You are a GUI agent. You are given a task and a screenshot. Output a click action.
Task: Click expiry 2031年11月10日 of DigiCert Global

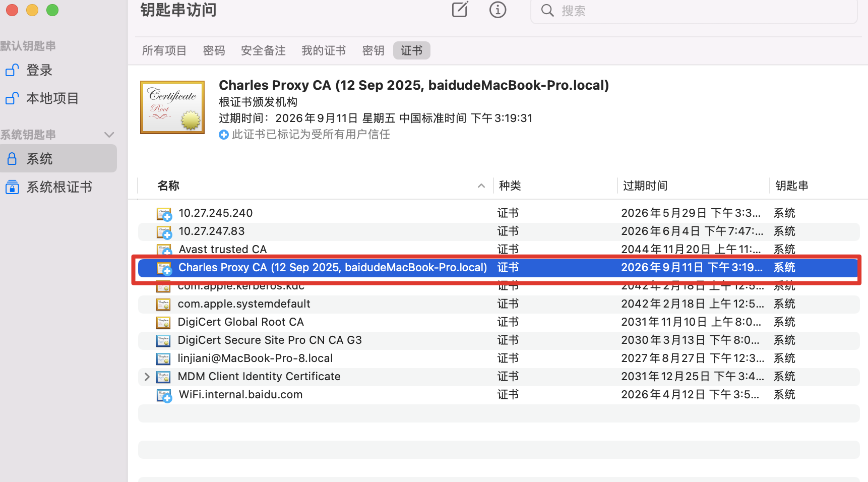[691, 322]
